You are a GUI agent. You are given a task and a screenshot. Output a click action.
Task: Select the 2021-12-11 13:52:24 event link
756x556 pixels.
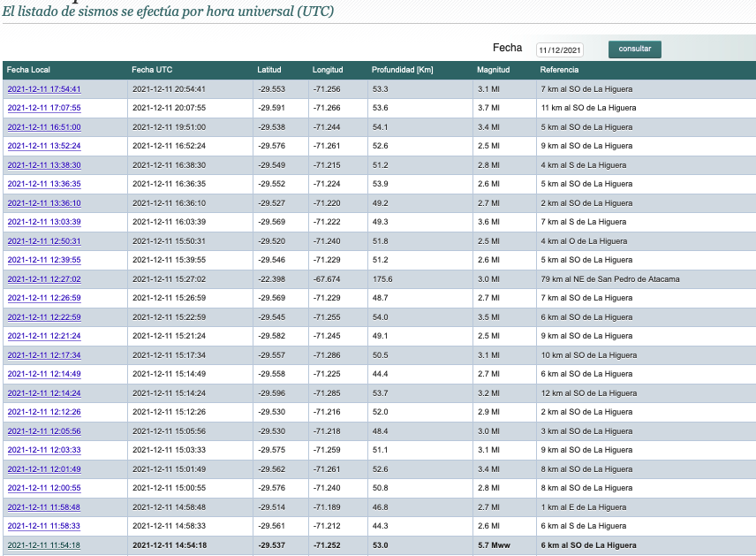coord(44,146)
